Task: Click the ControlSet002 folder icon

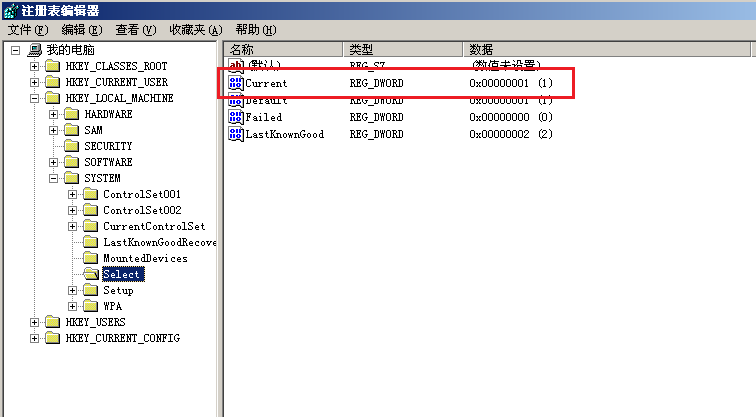Action: pos(91,210)
